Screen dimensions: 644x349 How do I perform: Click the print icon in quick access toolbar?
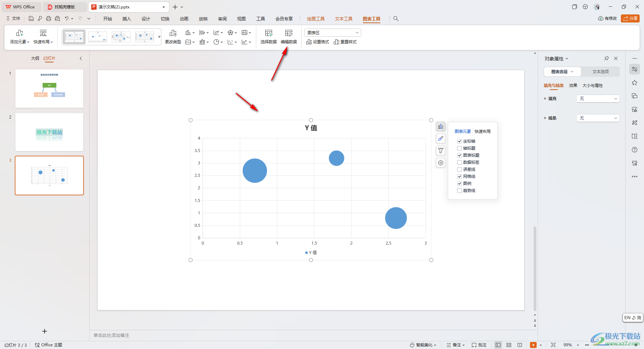49,19
